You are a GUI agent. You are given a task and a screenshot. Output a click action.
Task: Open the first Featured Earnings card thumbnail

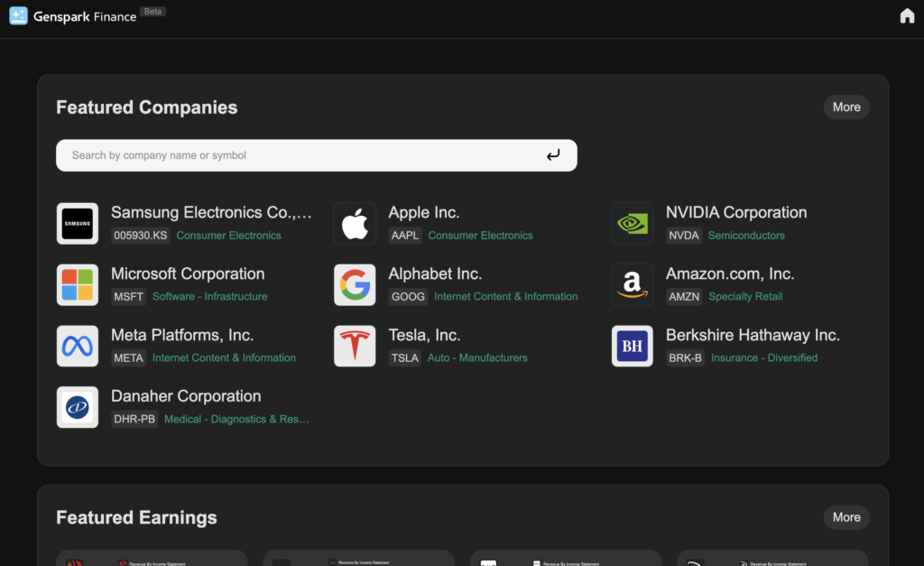(x=152, y=558)
